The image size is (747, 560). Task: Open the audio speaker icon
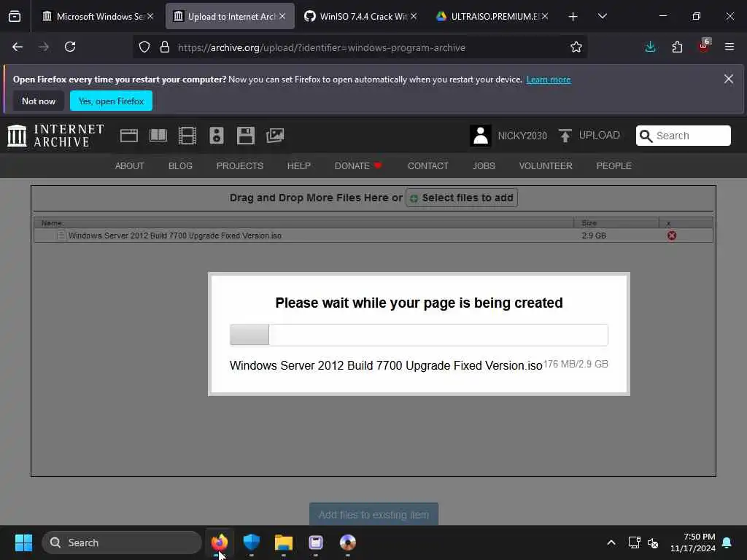coord(216,136)
